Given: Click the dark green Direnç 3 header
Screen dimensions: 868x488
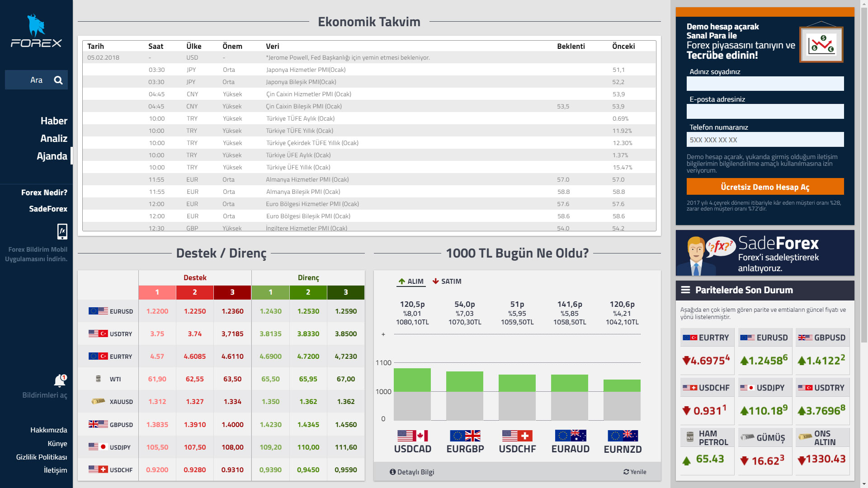Looking at the screenshot, I should pyautogui.click(x=346, y=292).
